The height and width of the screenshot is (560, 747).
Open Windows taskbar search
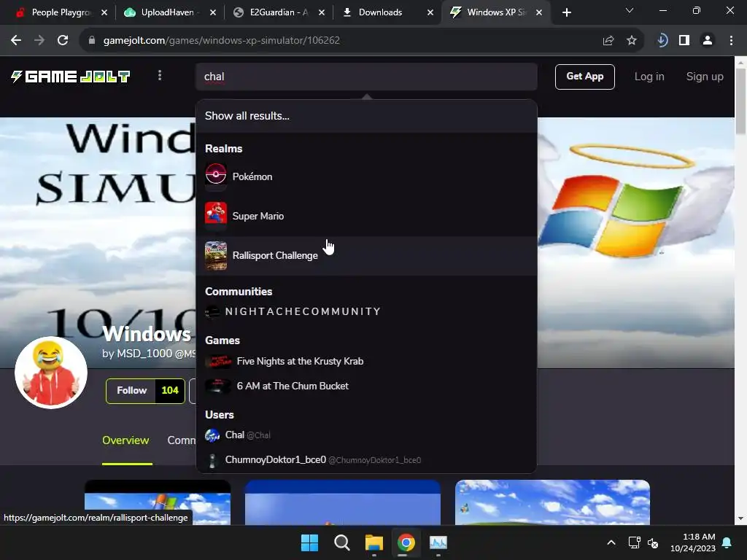point(341,542)
